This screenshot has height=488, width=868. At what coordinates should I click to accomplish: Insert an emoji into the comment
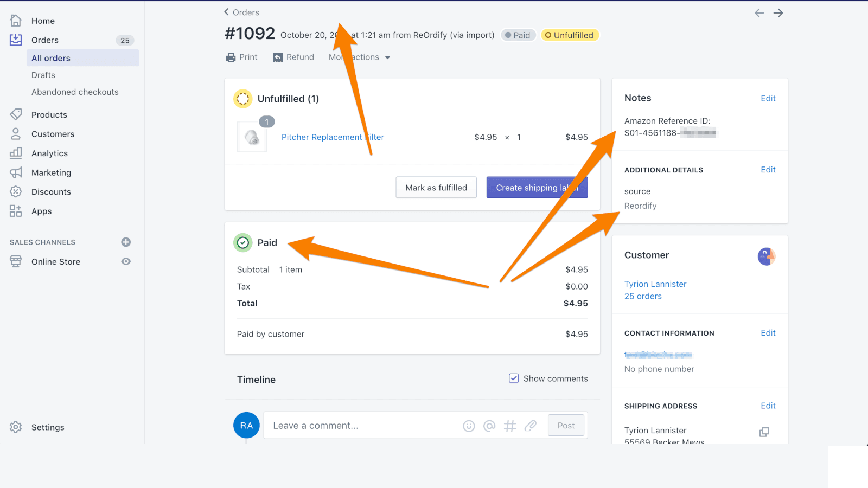tap(469, 426)
